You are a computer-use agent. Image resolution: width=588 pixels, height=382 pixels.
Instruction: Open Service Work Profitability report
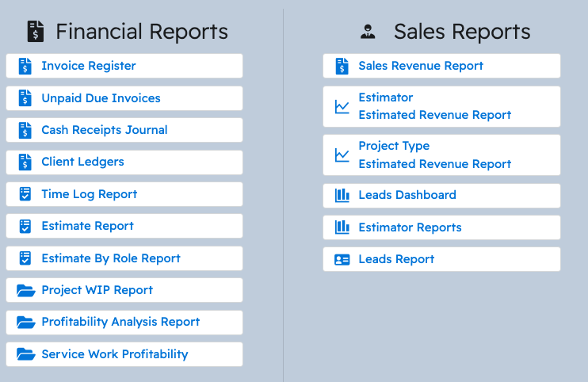pos(124,354)
